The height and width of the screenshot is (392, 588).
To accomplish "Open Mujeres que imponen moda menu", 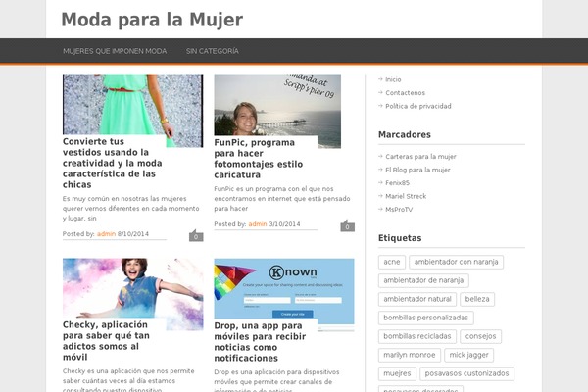I will 115,51.
